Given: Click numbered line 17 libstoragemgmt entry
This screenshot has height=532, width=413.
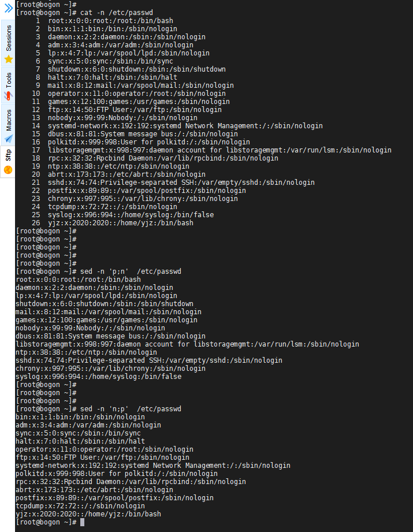Looking at the screenshot, I should (212, 150).
